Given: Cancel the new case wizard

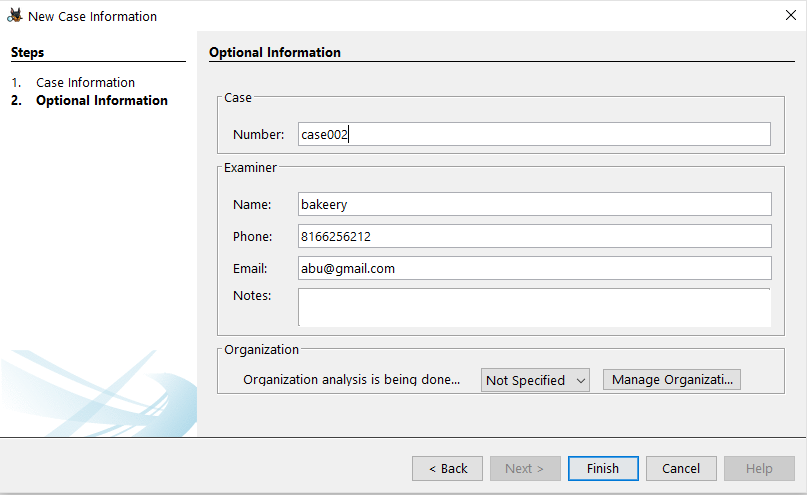Looking at the screenshot, I should tap(681, 468).
